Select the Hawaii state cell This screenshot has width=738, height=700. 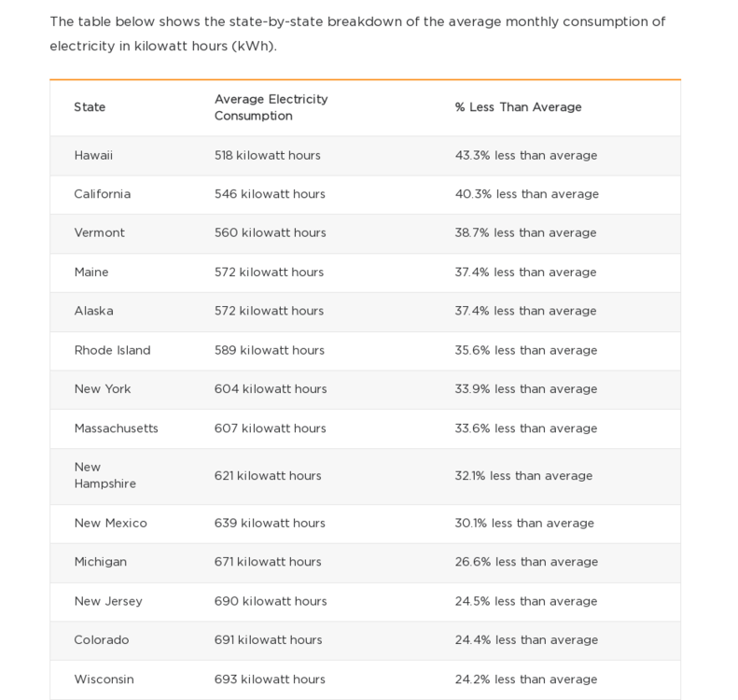[x=93, y=155]
